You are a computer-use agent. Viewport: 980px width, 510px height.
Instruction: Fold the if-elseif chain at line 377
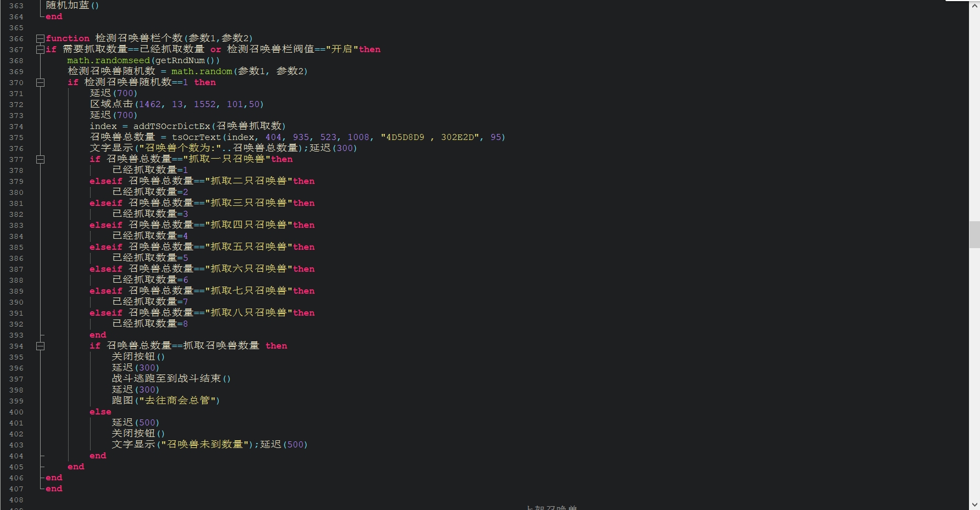(40, 159)
